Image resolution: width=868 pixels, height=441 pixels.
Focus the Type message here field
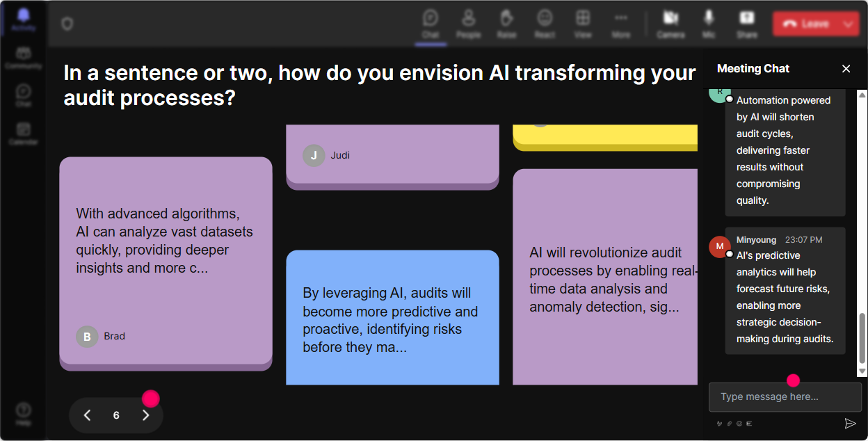[785, 396]
